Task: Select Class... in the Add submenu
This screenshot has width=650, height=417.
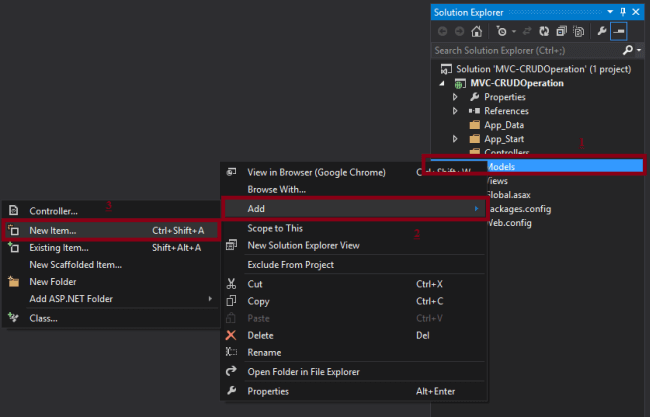Action: (x=43, y=318)
